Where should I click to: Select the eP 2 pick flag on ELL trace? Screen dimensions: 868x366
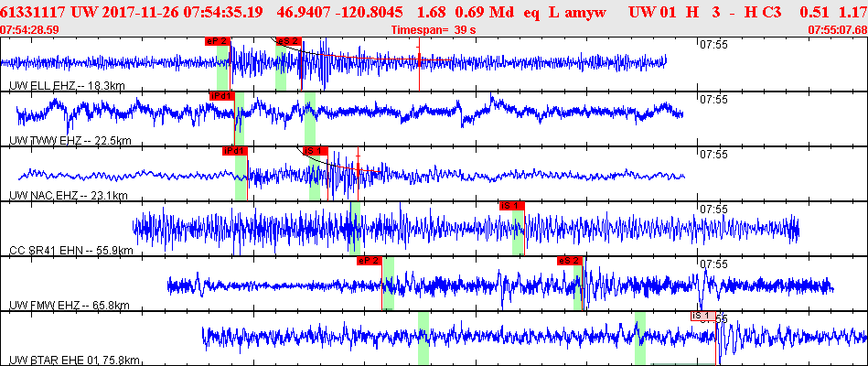(217, 41)
